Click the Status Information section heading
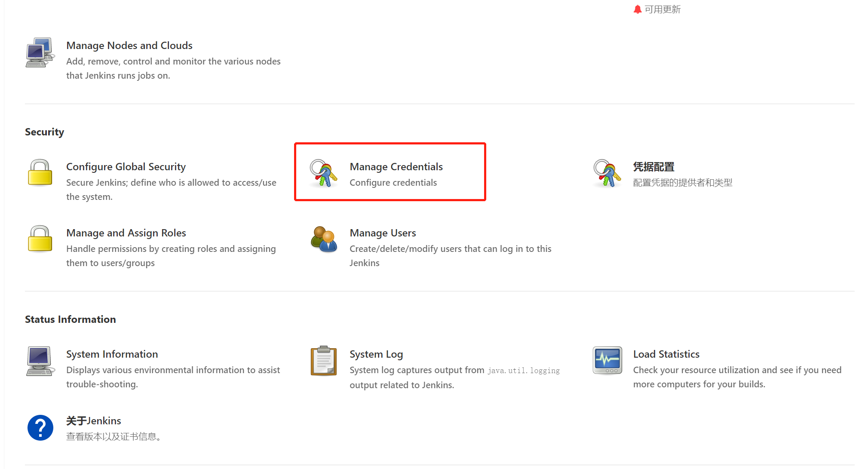Viewport: 868px width, 469px height. tap(70, 319)
